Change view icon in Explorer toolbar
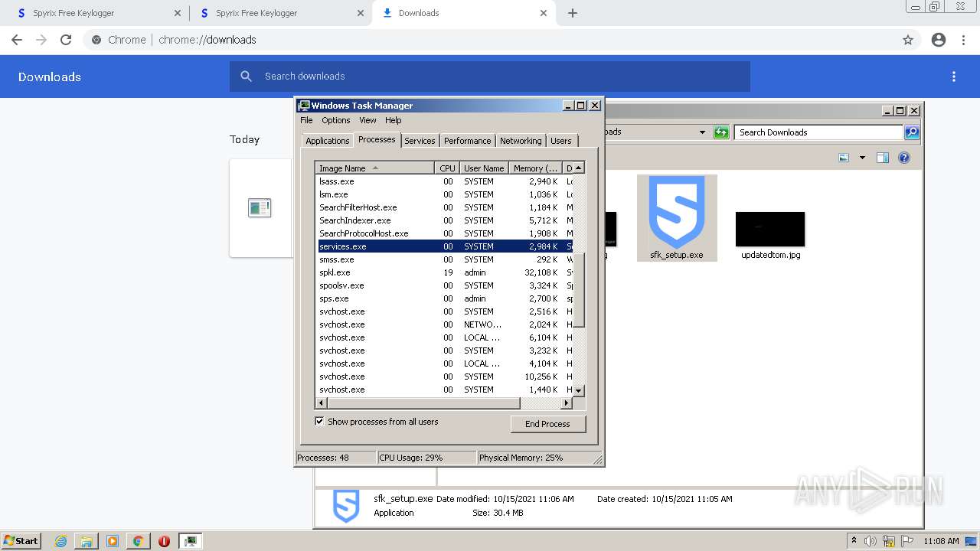 coord(844,158)
